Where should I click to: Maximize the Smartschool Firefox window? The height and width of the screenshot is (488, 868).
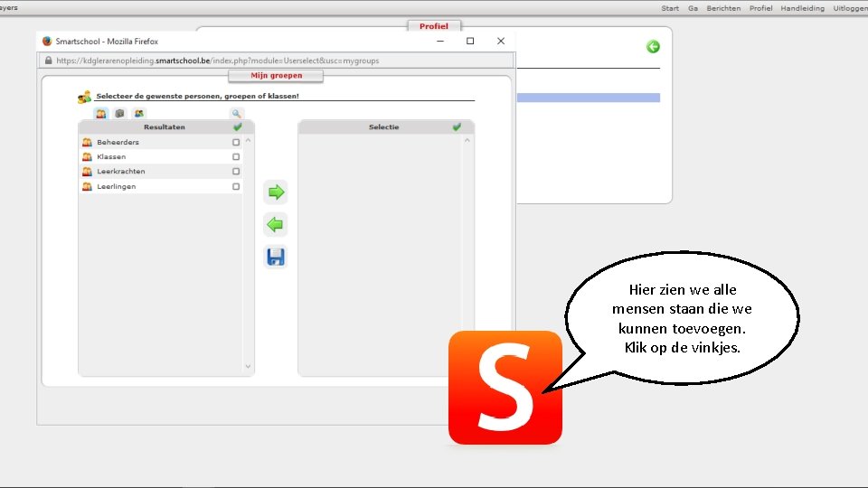pyautogui.click(x=470, y=41)
